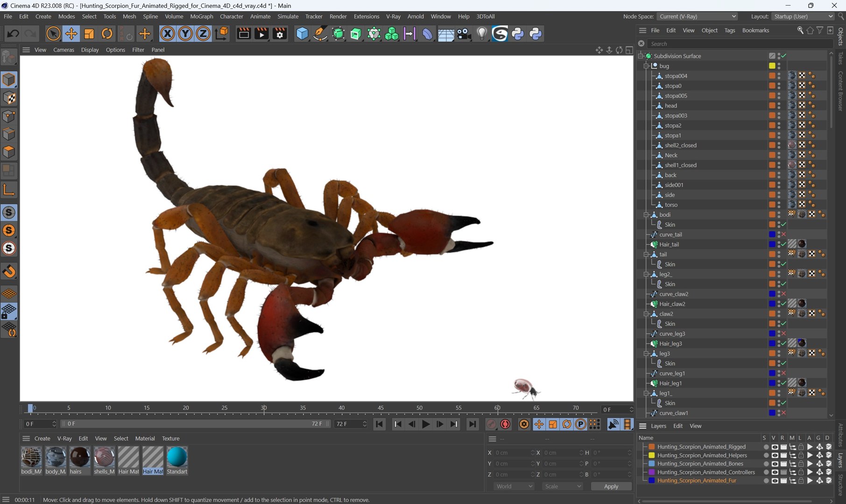This screenshot has width=846, height=504.
Task: Add a Camera object icon
Action: pos(464,34)
